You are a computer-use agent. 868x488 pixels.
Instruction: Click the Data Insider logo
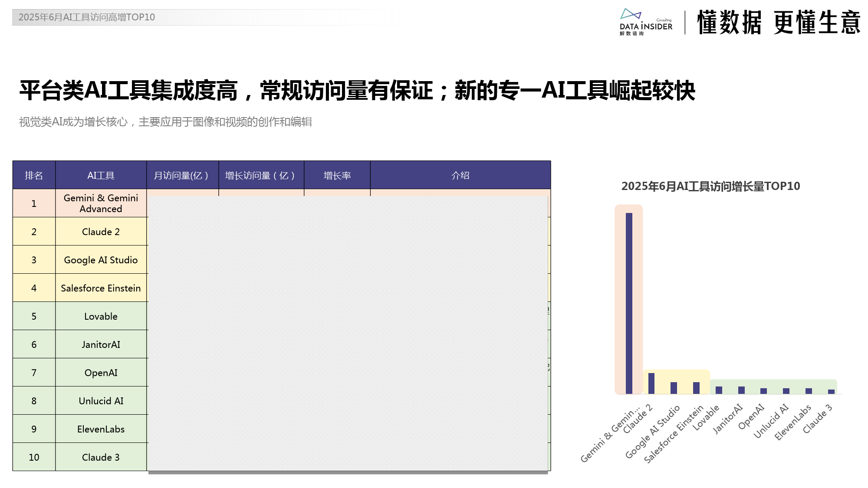point(646,22)
